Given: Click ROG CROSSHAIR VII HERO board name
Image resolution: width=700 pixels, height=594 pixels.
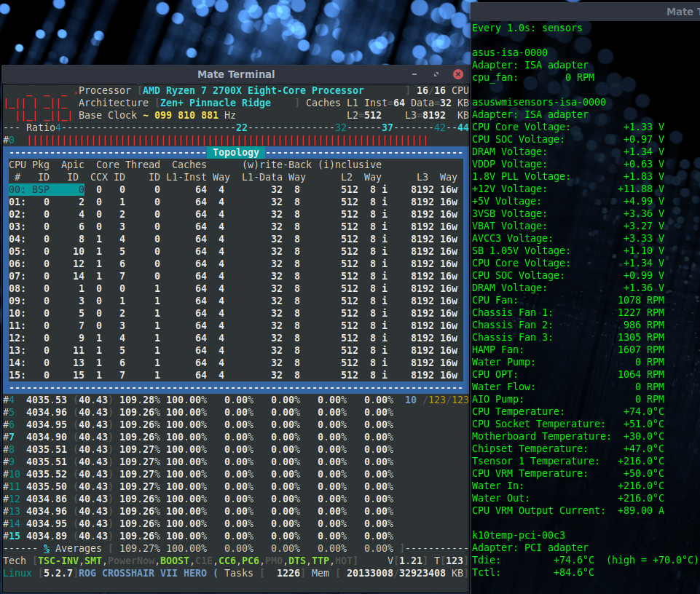Looking at the screenshot, I should pos(143,574).
